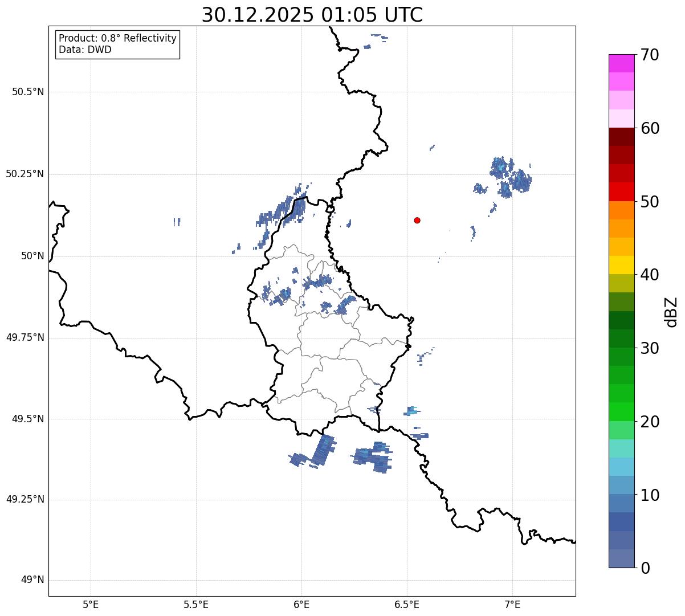Screen dimensions: 685x616
Task: Click the yellow colorbar segment above 40
Action: [x=621, y=265]
